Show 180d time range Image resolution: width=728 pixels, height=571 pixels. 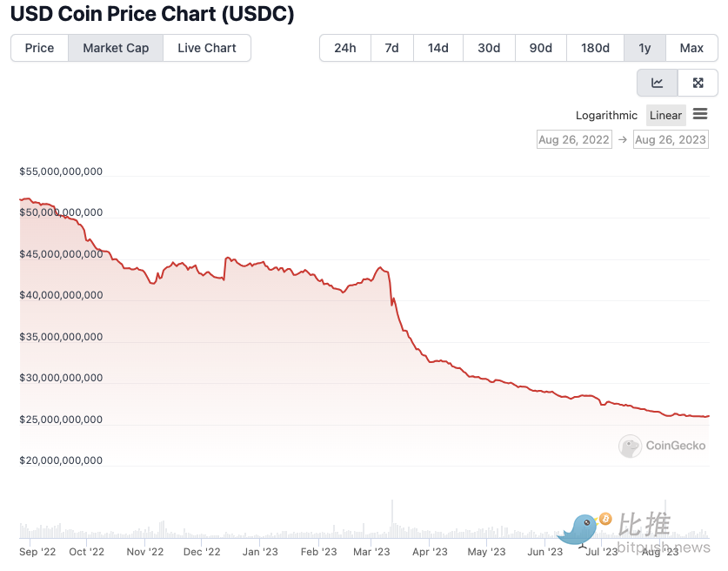coord(595,48)
